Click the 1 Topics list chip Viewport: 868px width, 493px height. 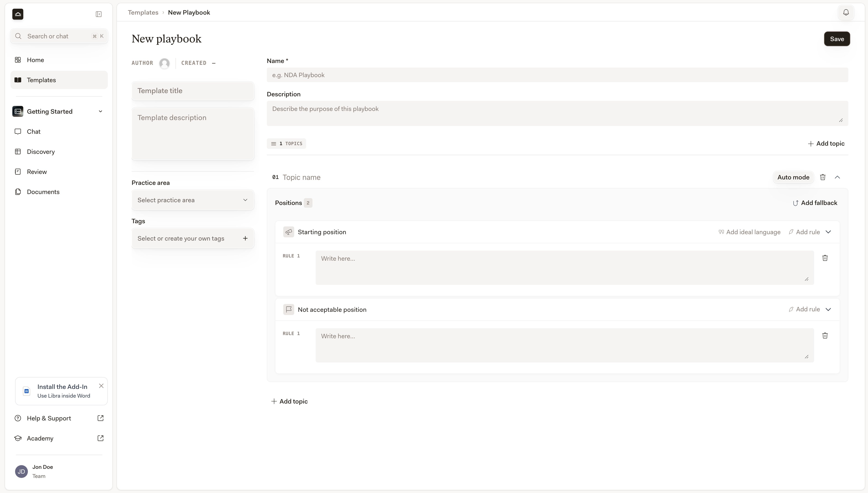(286, 144)
